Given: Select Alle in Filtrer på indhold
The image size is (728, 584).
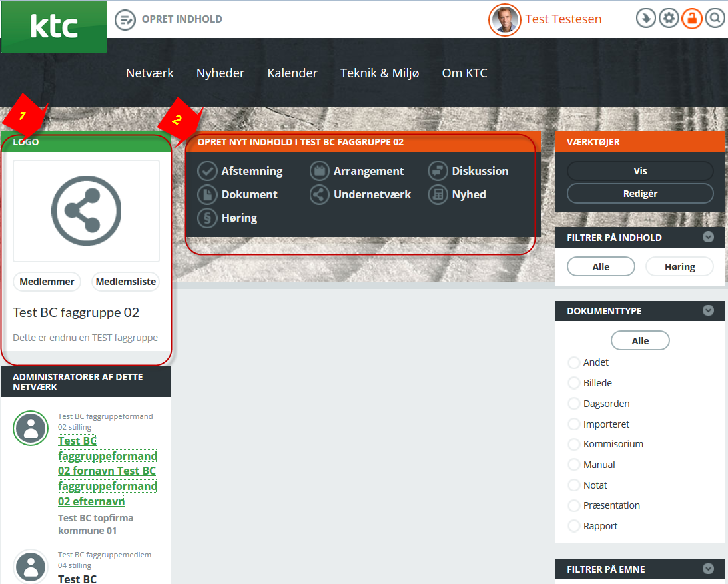Looking at the screenshot, I should click(601, 267).
